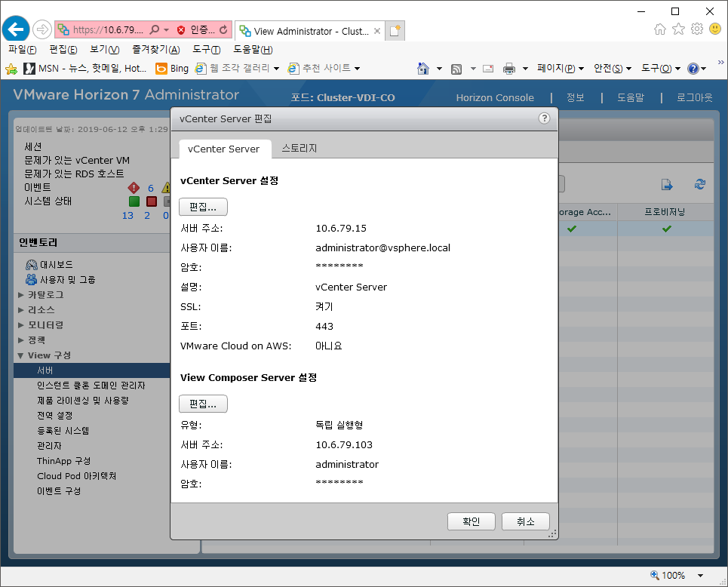Select Cloud Pod 아키텍처 item

click(x=77, y=476)
